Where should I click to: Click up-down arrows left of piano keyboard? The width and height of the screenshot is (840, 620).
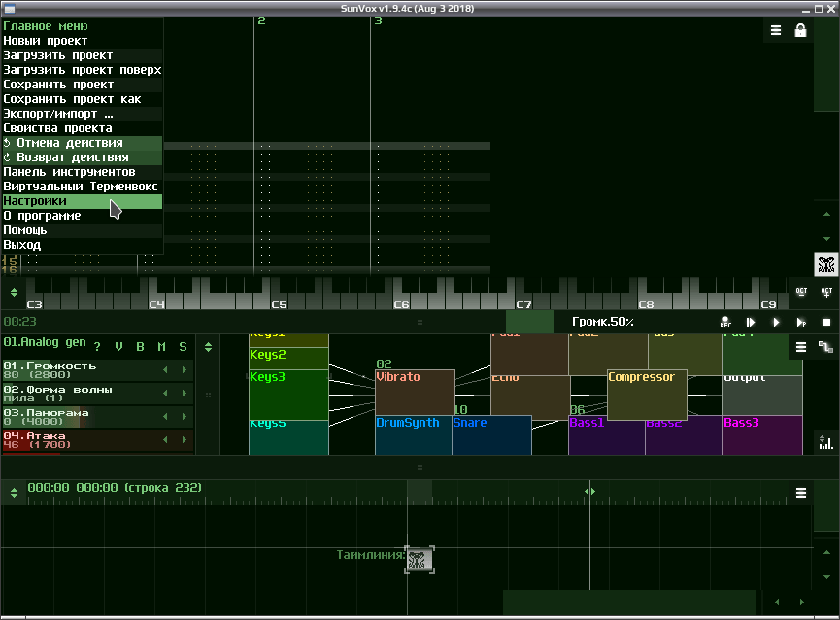pos(14,293)
